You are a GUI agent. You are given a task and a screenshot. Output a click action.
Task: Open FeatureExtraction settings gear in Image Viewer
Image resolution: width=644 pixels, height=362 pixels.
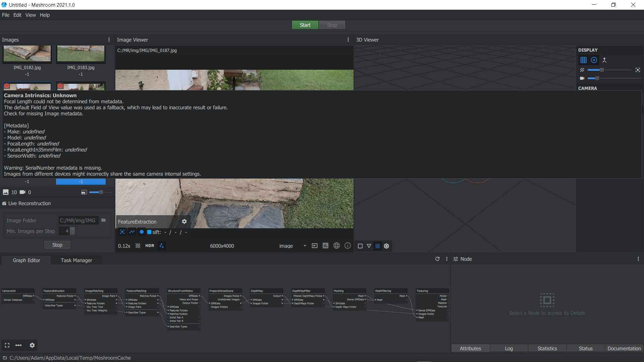click(184, 221)
